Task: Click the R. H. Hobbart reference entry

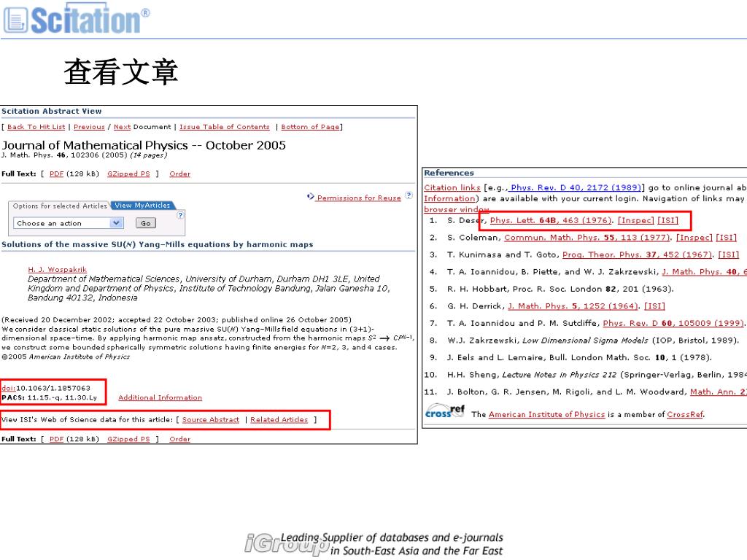Action: point(560,289)
